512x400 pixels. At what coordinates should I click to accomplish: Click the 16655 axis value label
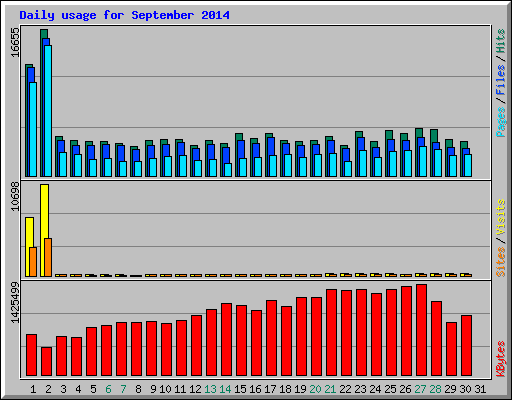click(x=15, y=42)
